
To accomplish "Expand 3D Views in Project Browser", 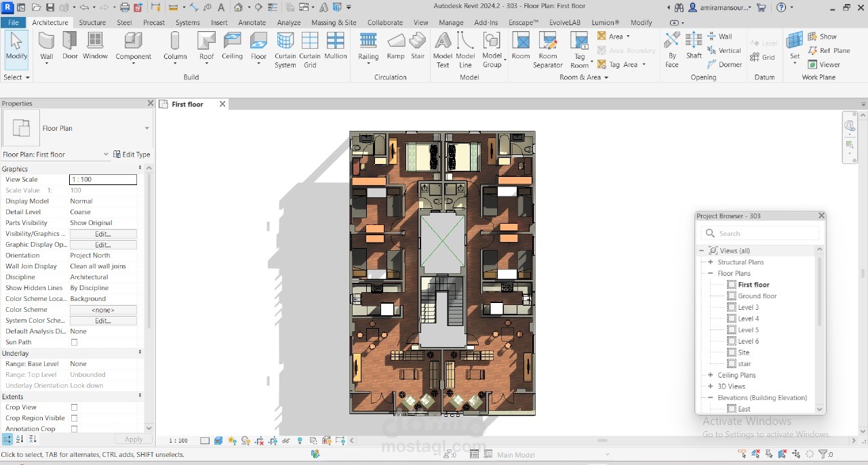I will click(x=711, y=386).
